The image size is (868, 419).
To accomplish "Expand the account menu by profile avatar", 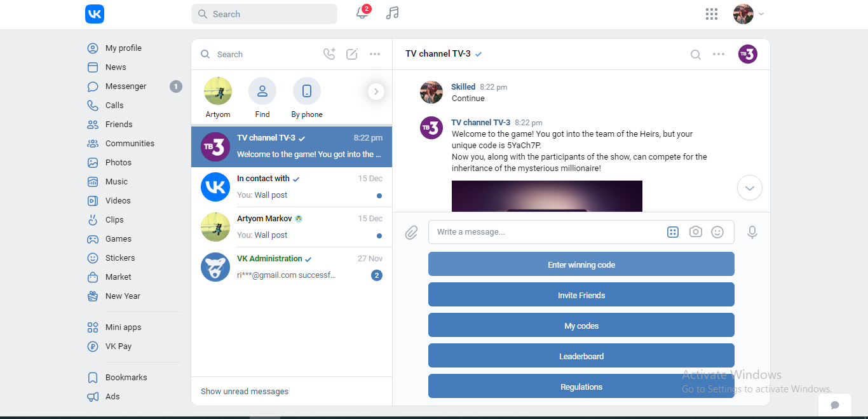I will tap(749, 14).
